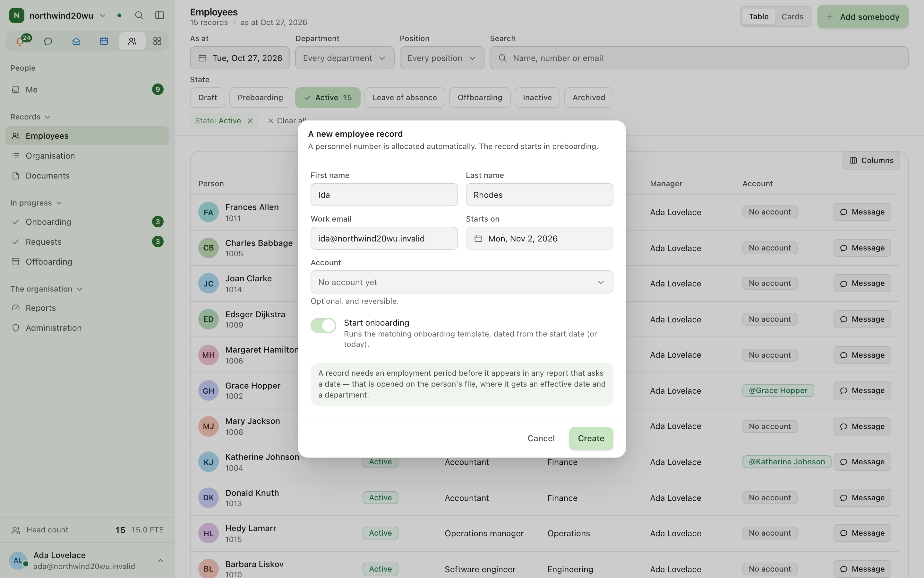
Task: Click the northwind20wu workspace logo N
Action: pyautogui.click(x=16, y=15)
